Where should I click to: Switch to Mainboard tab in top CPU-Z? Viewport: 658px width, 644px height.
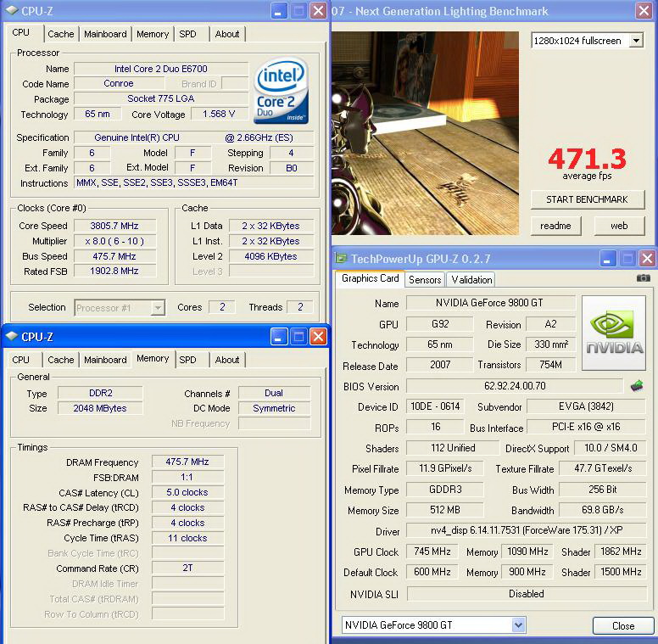click(x=105, y=34)
